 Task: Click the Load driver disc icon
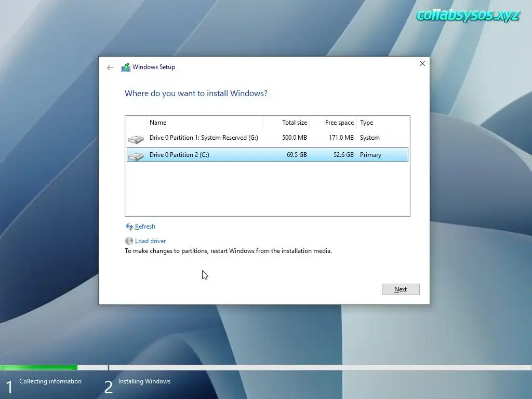pos(129,241)
